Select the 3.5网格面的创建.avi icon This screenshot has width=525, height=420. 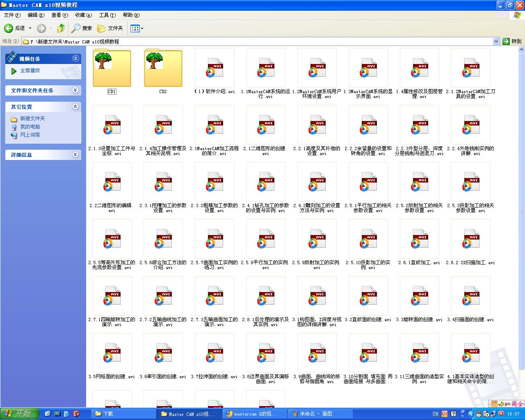[112, 353]
